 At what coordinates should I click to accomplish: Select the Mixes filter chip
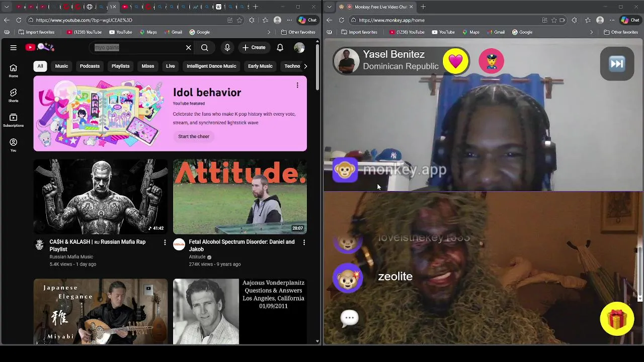tap(148, 66)
